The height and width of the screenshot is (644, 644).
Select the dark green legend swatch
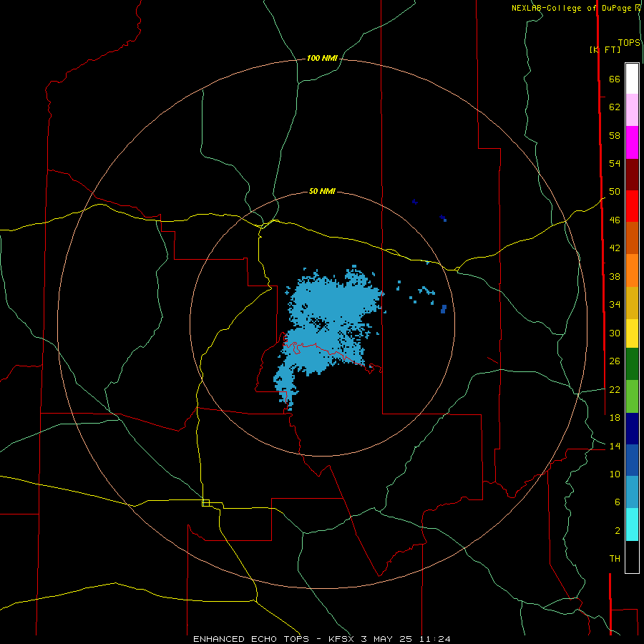[632, 364]
